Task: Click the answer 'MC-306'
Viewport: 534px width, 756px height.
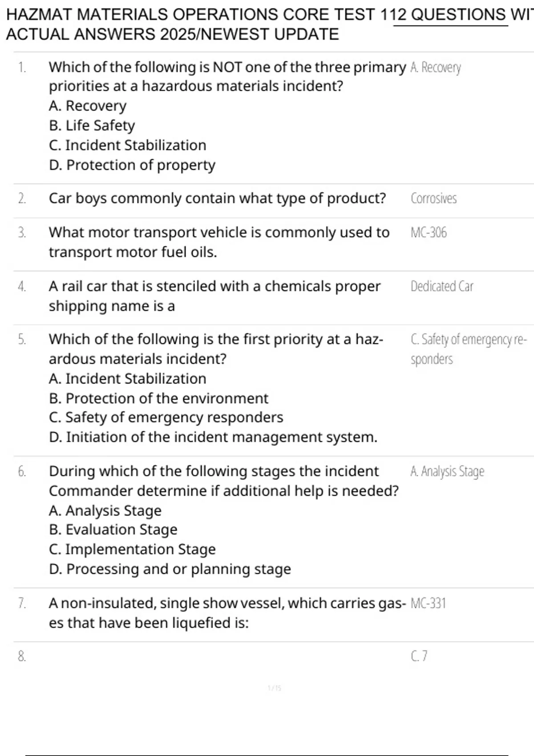Action: (x=429, y=233)
